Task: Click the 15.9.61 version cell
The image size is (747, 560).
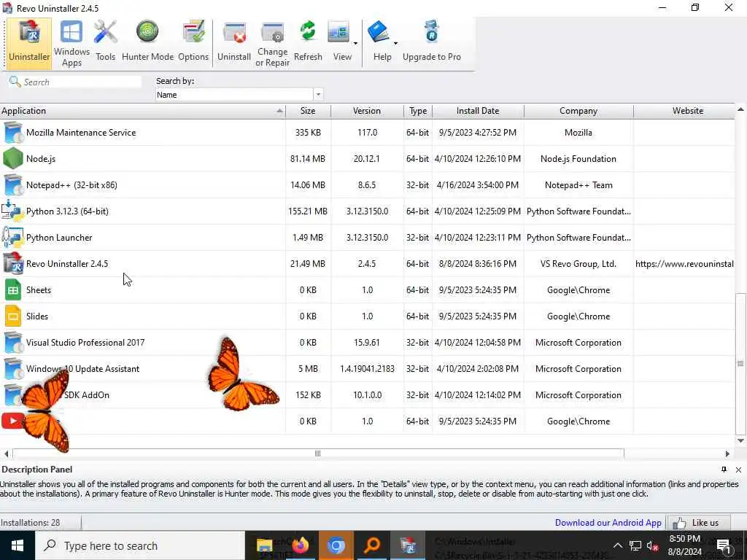Action: (367, 343)
